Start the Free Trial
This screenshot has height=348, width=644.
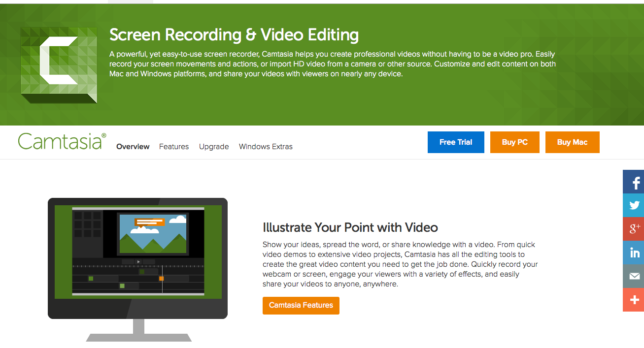click(456, 142)
